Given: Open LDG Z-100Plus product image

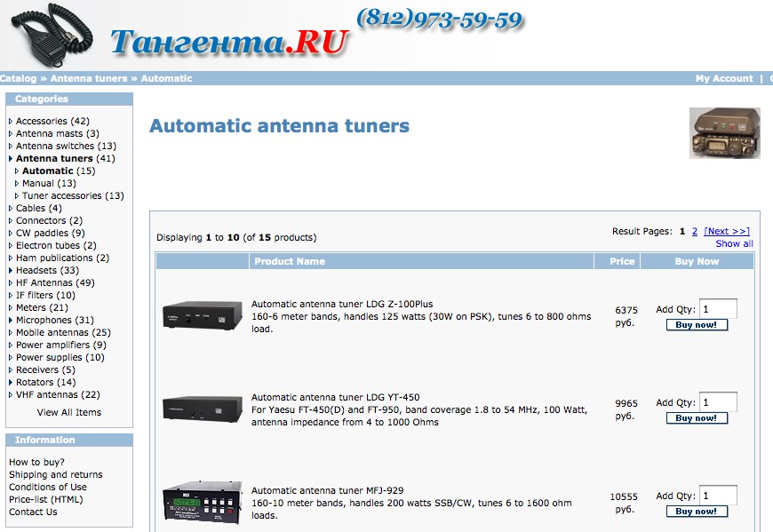Looking at the screenshot, I should (x=202, y=315).
